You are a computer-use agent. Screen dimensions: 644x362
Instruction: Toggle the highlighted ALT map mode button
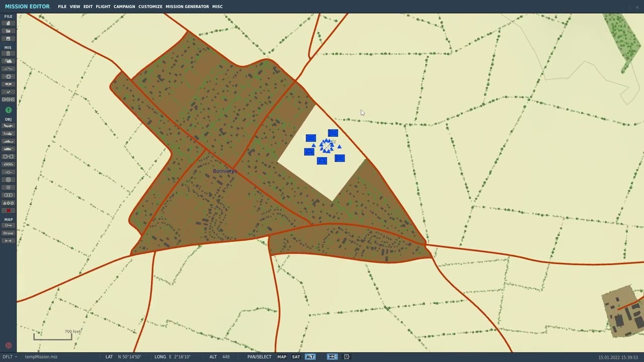[310, 357]
